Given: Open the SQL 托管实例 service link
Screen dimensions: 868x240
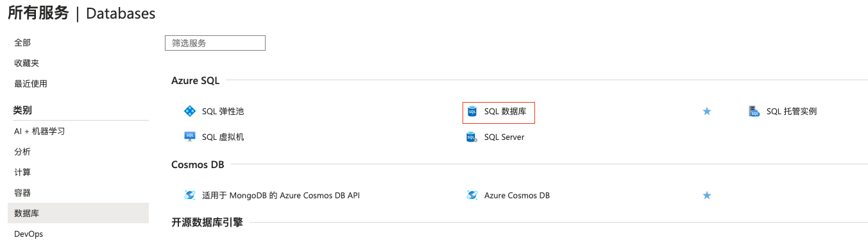Looking at the screenshot, I should pyautogui.click(x=791, y=111).
